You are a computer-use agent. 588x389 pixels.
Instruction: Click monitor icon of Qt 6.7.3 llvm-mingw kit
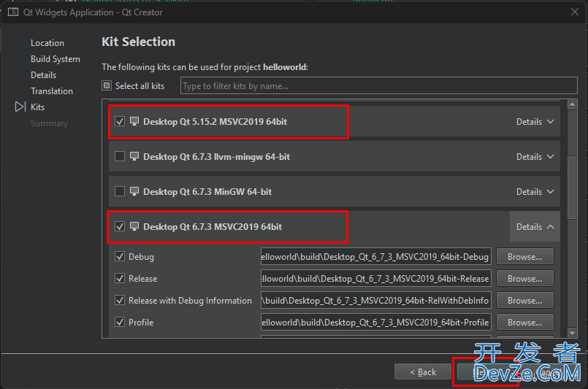pos(134,156)
